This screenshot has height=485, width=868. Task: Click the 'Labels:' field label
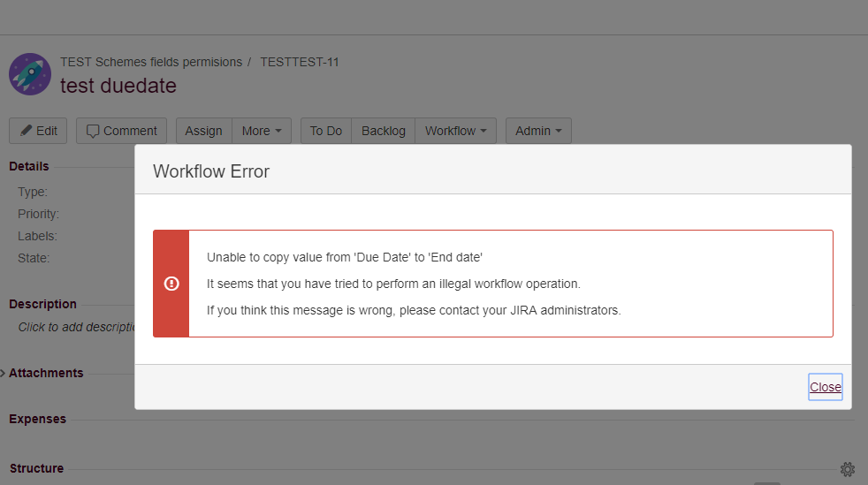click(x=37, y=236)
